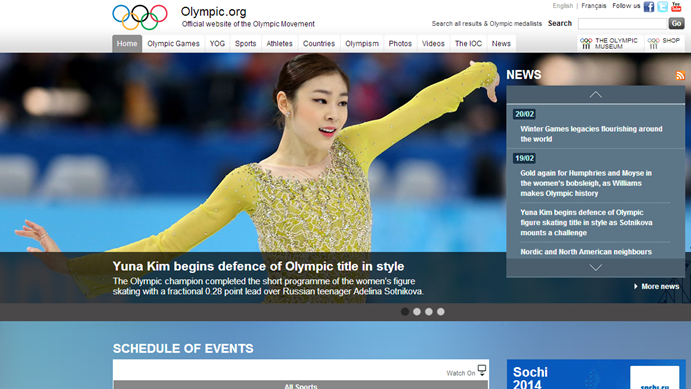Expand More news arrow link
Screen dimensions: 691x389
656,286
